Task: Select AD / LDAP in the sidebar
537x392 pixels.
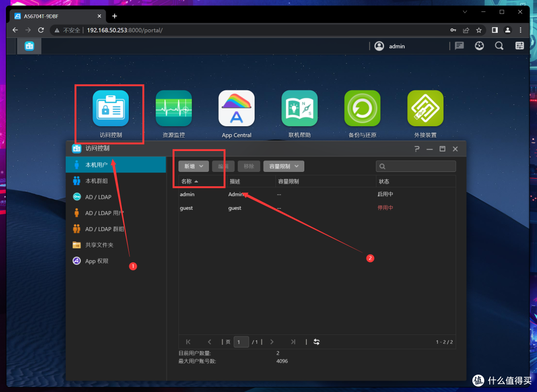Action: [98, 197]
